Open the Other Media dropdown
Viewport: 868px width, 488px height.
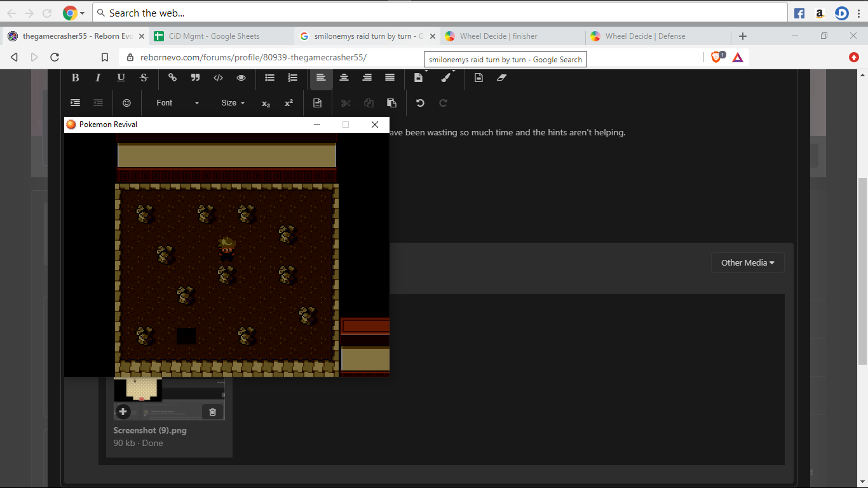(x=747, y=262)
